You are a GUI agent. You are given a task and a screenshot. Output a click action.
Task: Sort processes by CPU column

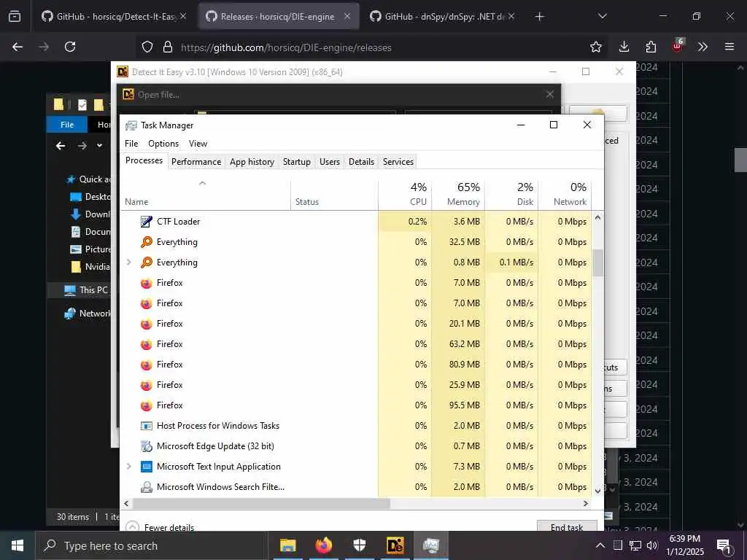[406, 195]
